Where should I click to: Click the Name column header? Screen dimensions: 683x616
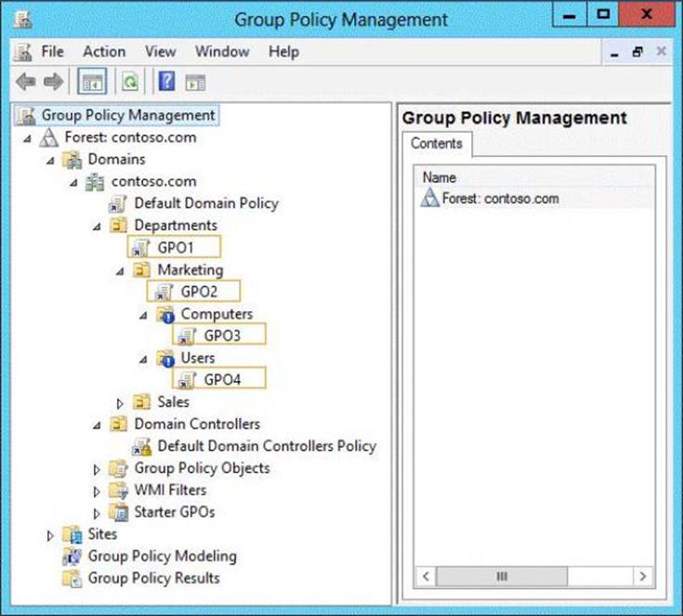[440, 177]
